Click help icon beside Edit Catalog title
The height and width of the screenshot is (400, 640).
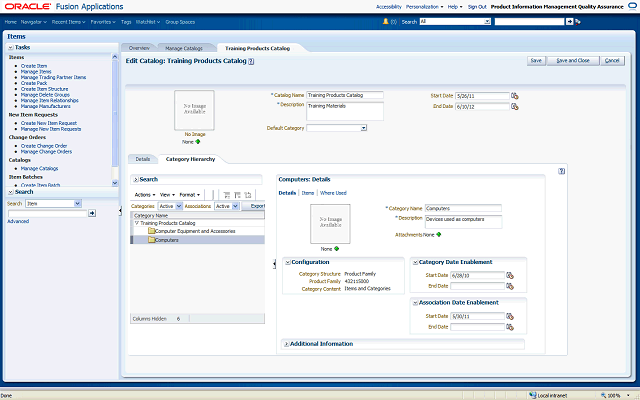pos(251,61)
